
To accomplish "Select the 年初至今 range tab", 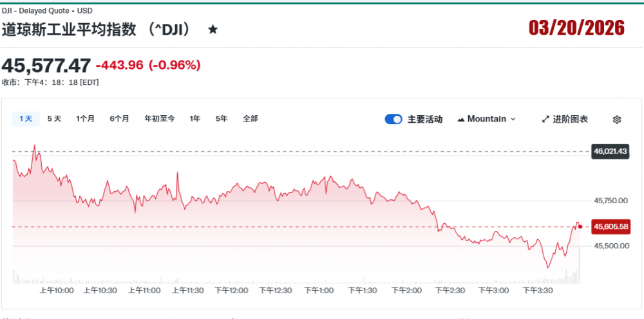I will (159, 118).
